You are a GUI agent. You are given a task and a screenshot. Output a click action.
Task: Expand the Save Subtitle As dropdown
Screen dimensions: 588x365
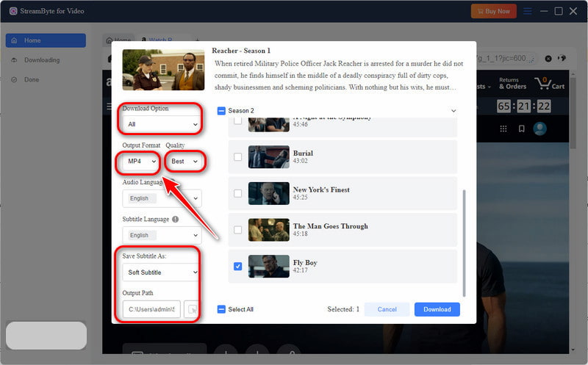tap(162, 272)
